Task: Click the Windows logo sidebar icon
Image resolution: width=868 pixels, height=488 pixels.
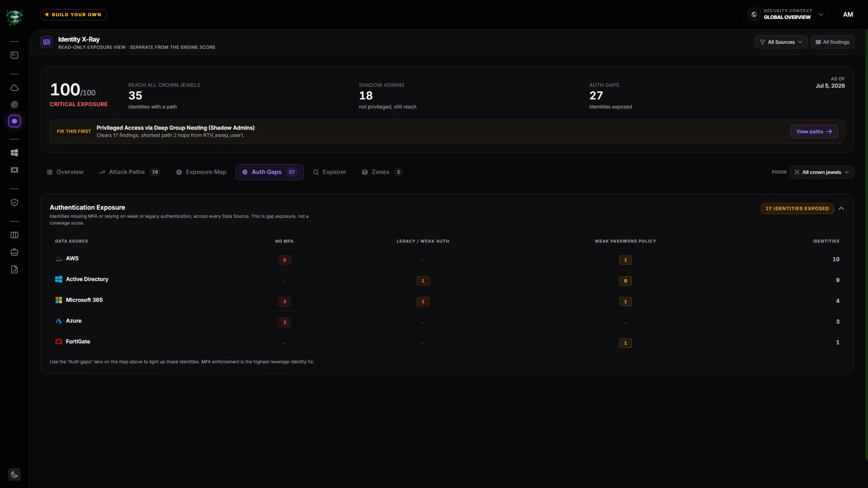Action: point(14,153)
